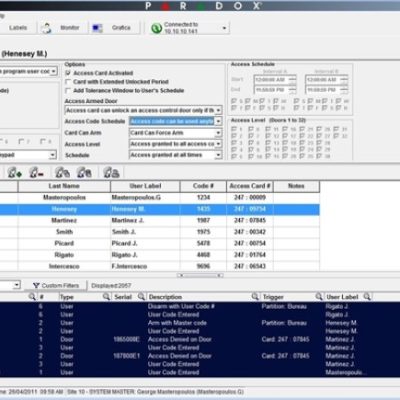Image resolution: width=400 pixels, height=400 pixels.
Task: Toggle the door 11 checkbox in Access Level
Action: 268,129
